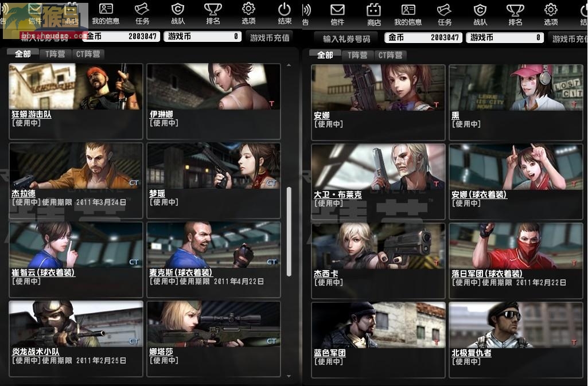Click 结束 power icon in left screenshot
Image resolution: width=588 pixels, height=386 pixels.
point(285,14)
